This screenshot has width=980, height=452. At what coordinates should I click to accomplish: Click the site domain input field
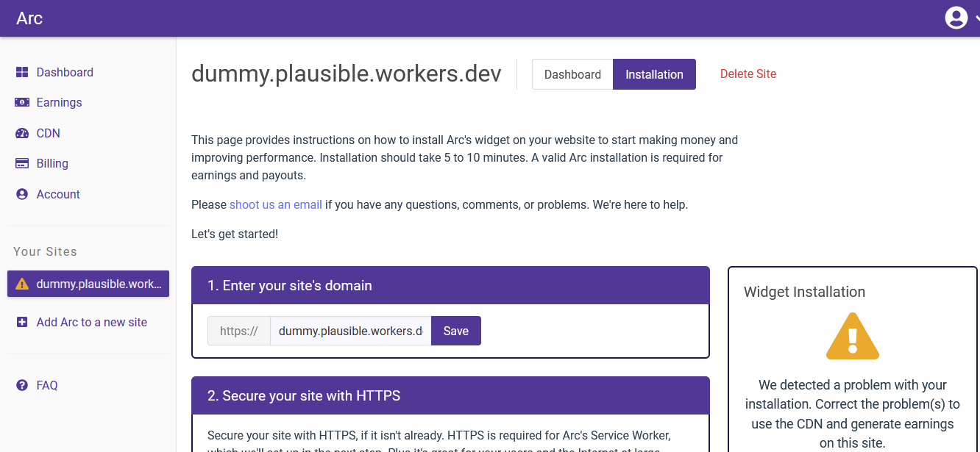tap(350, 331)
